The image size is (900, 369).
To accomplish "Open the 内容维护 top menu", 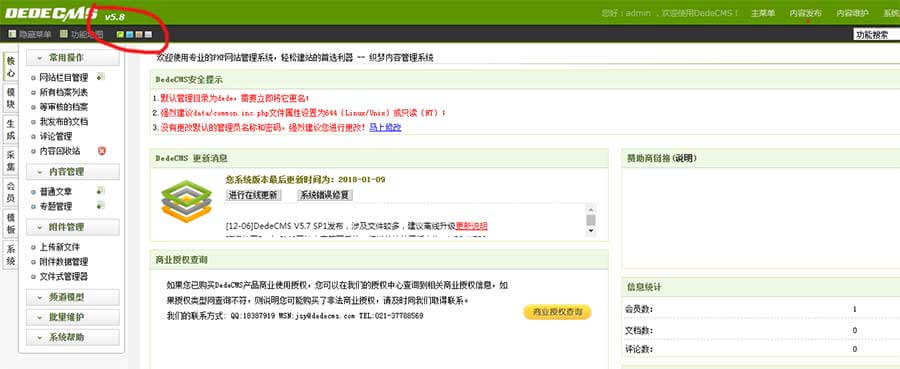I will pos(852,13).
